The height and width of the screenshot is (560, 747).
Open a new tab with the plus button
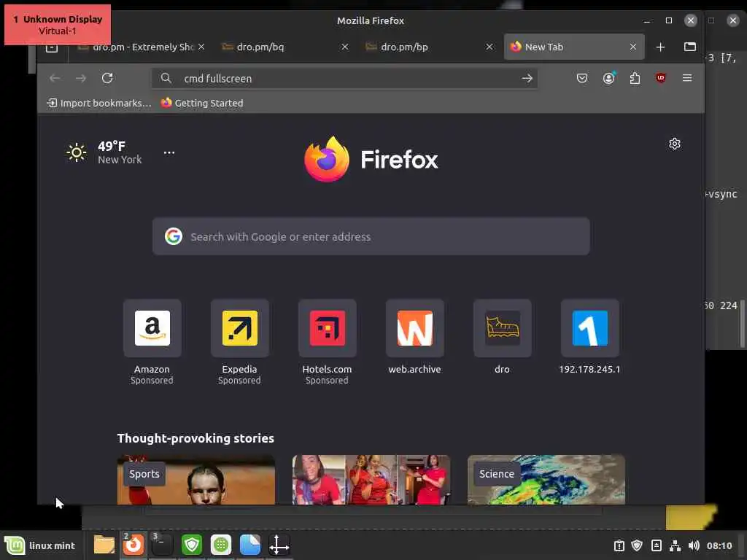click(x=660, y=47)
